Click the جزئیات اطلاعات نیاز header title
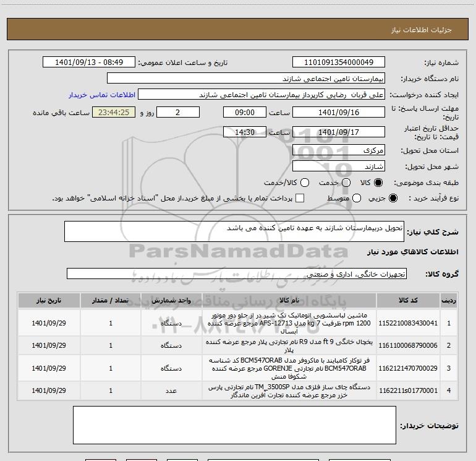 pos(422,30)
